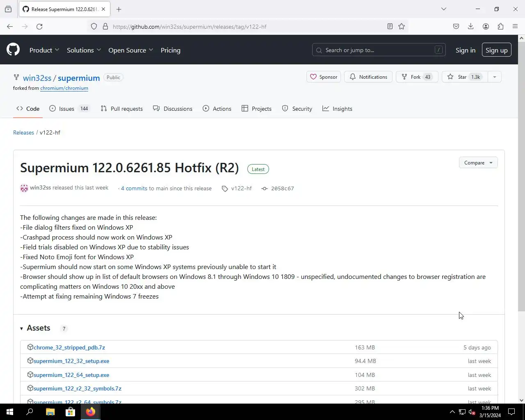Viewport: 525px width, 420px height.
Task: Open the Releases breadcrumb link
Action: tap(23, 132)
